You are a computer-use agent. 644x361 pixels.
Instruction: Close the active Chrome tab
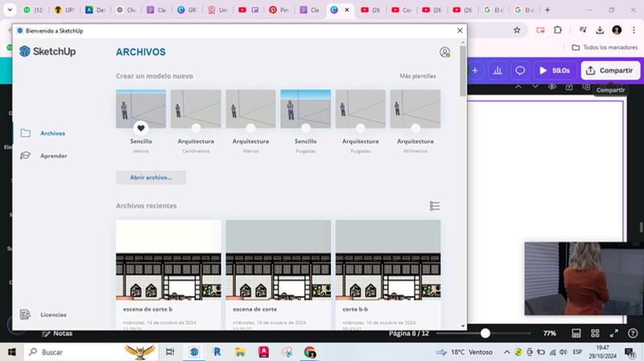click(347, 10)
